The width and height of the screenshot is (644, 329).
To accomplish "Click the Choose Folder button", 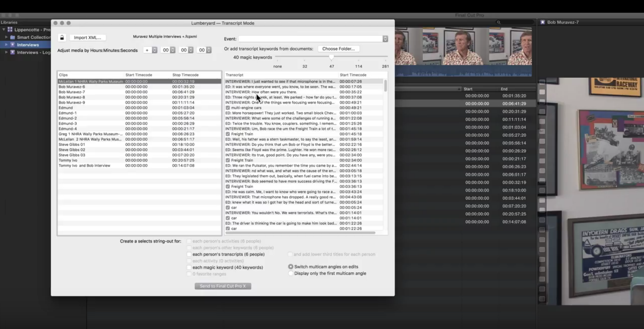I will tap(338, 49).
